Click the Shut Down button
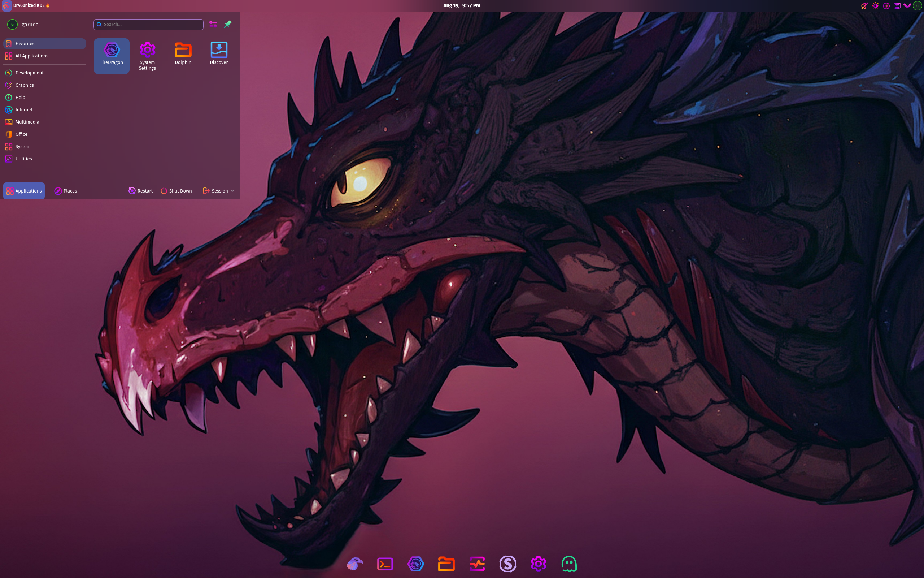The image size is (924, 578). 176,191
